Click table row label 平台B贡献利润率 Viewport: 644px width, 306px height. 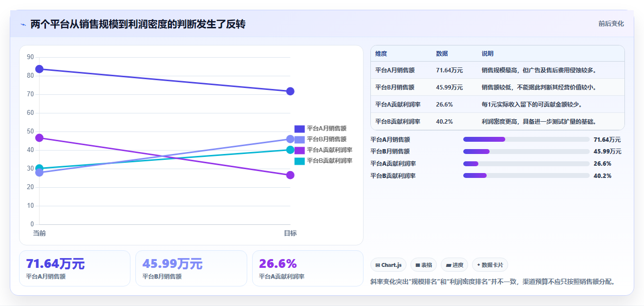click(398, 122)
